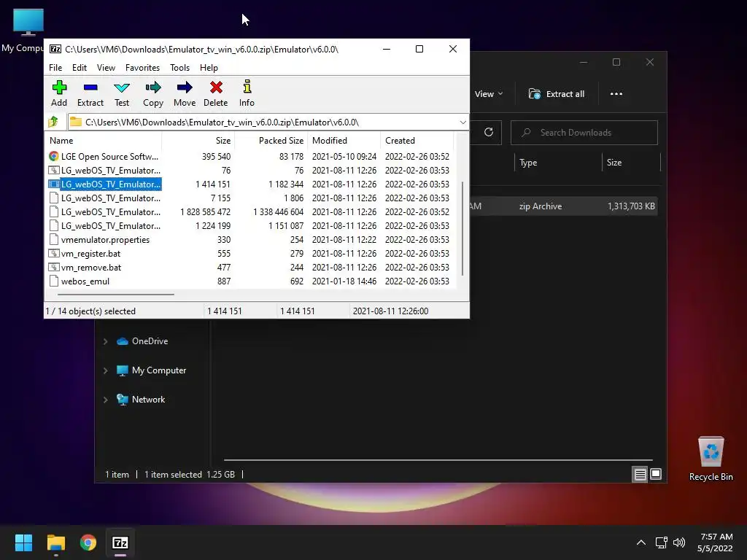Open the Recycle Bin desktop icon

(x=711, y=459)
